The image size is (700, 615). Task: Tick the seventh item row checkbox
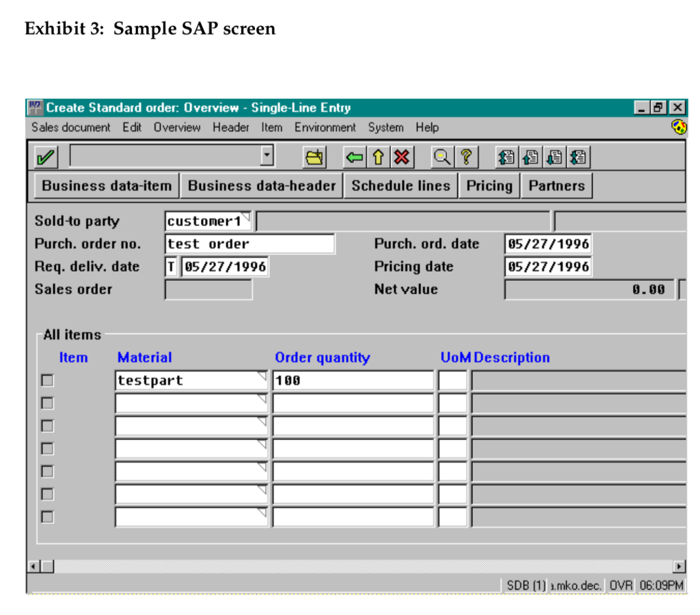click(x=47, y=517)
